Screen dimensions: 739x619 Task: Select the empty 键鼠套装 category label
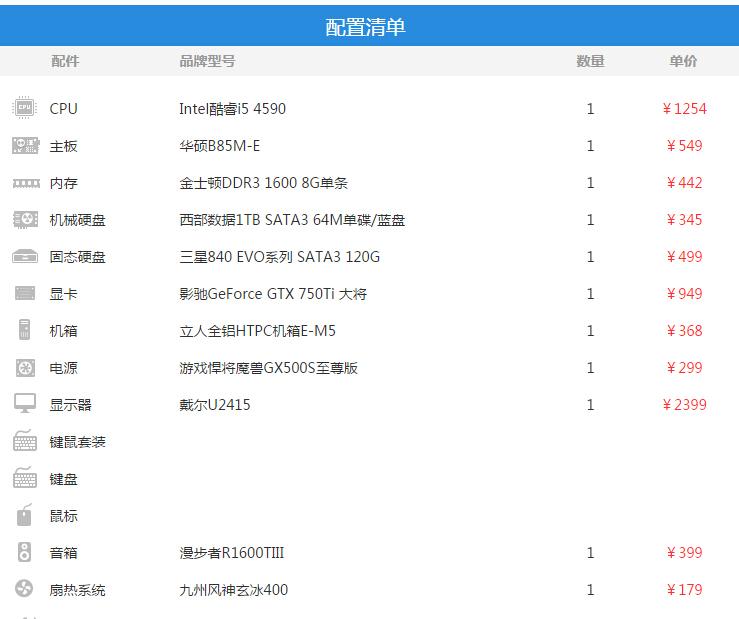tap(77, 442)
